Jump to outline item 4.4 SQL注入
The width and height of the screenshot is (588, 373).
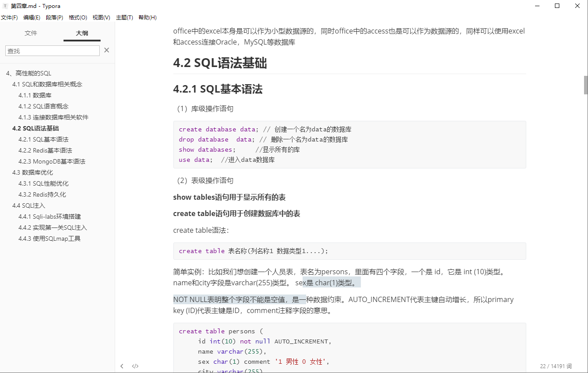point(29,205)
